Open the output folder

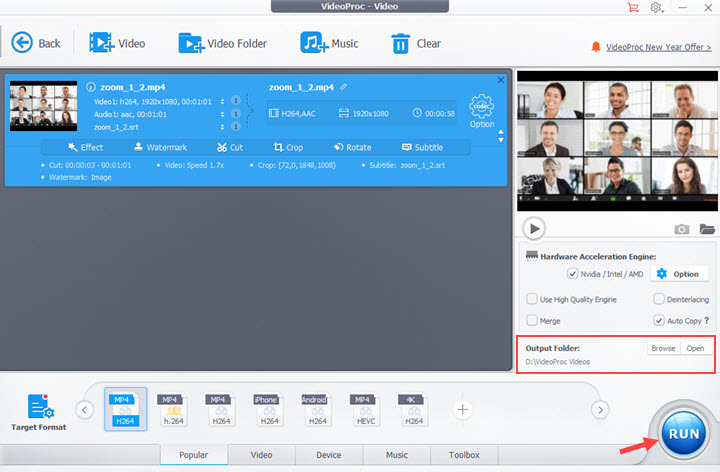pos(695,348)
